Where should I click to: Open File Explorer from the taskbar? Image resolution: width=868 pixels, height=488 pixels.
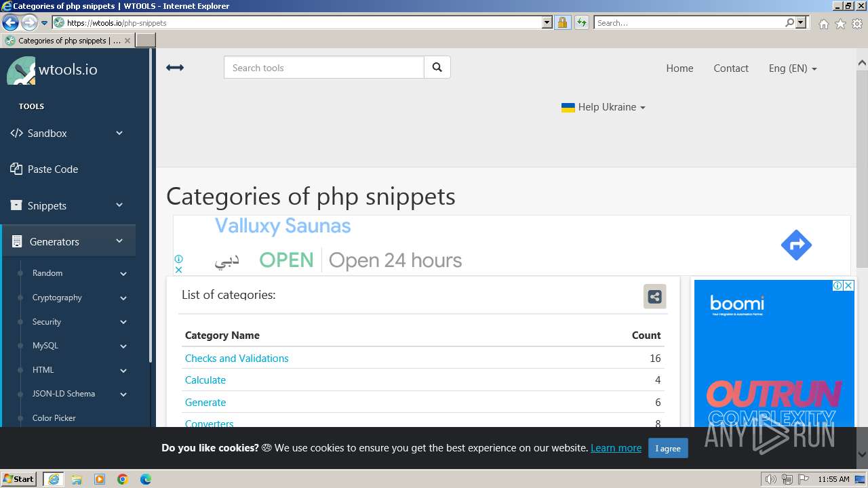pos(77,479)
